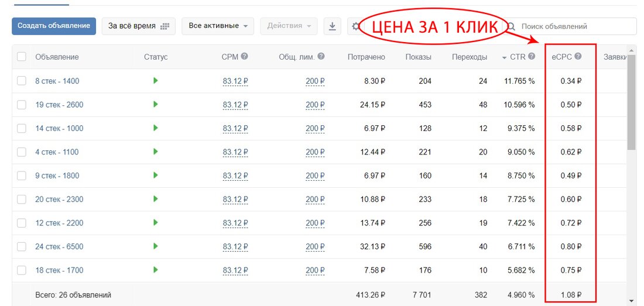
Task: Select the checkbox for 12 стек - 2200
Action: tap(22, 223)
